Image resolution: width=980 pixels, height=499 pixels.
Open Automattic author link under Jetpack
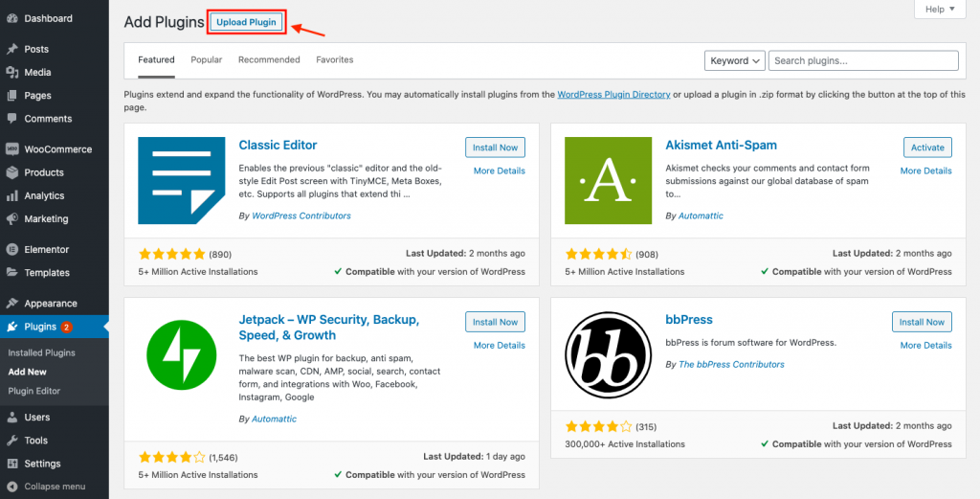pos(275,419)
